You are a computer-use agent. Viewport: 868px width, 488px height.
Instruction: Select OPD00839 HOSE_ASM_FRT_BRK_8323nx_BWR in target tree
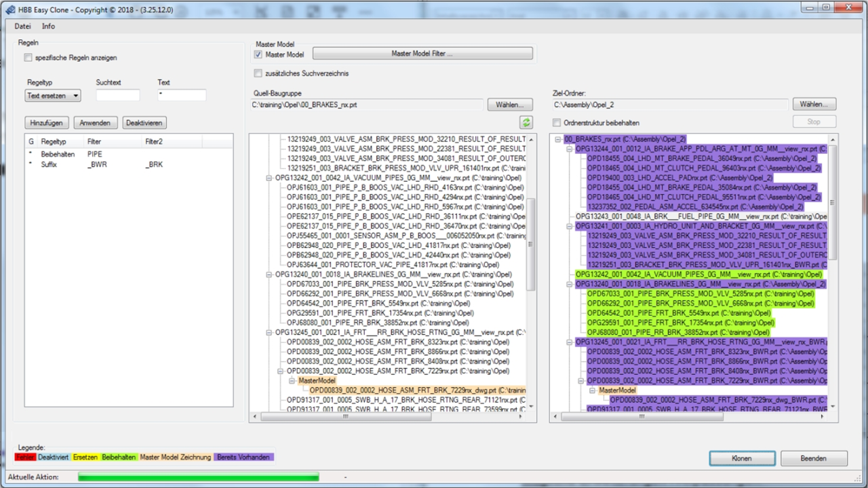coord(707,352)
